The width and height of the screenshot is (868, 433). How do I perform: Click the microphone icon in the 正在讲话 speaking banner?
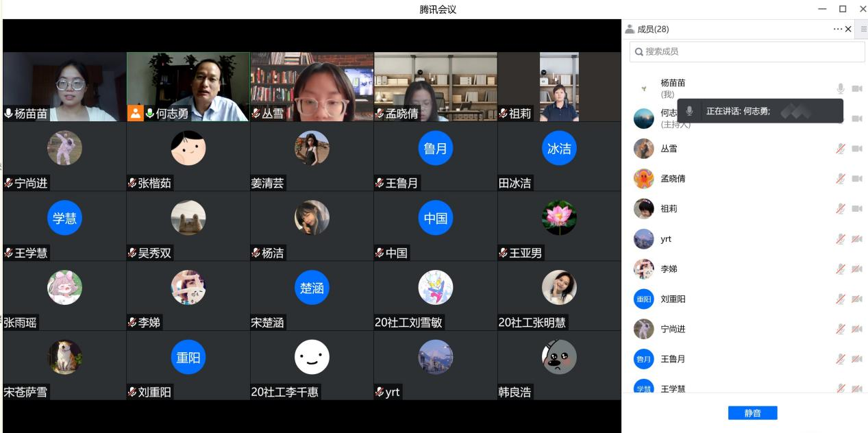[690, 111]
